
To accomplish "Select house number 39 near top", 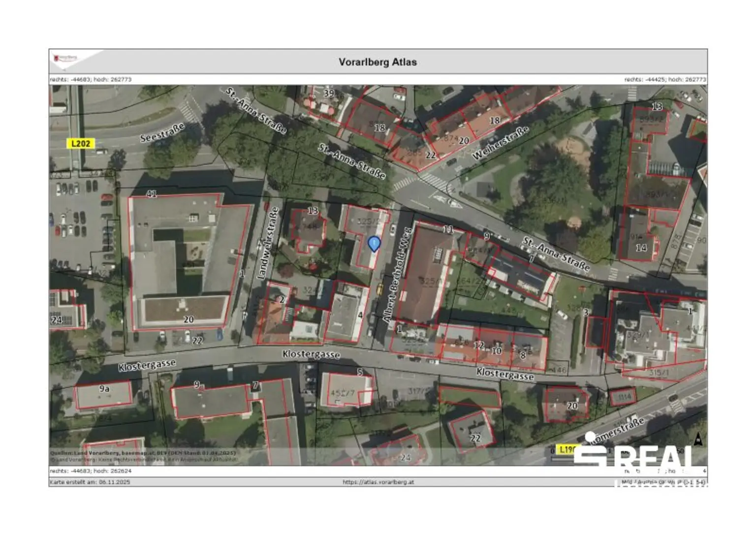I will [329, 93].
